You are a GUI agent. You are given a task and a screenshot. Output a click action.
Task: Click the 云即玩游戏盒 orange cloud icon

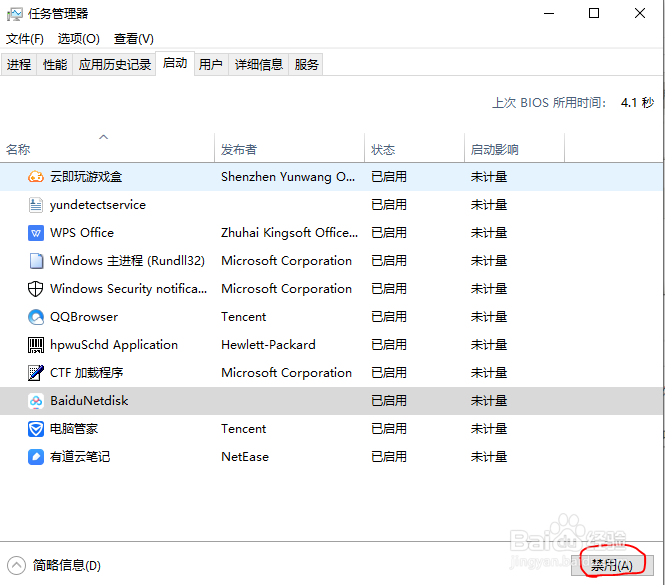pos(36,176)
